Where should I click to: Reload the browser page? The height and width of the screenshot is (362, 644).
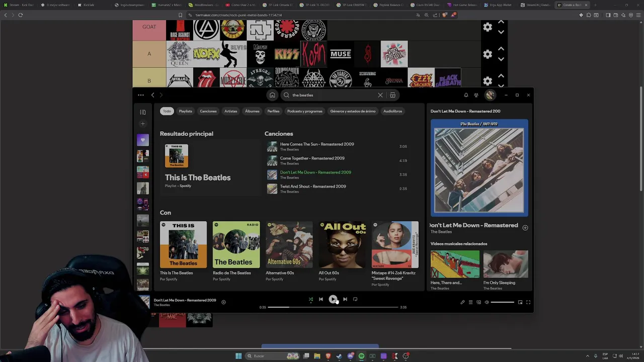point(21,15)
